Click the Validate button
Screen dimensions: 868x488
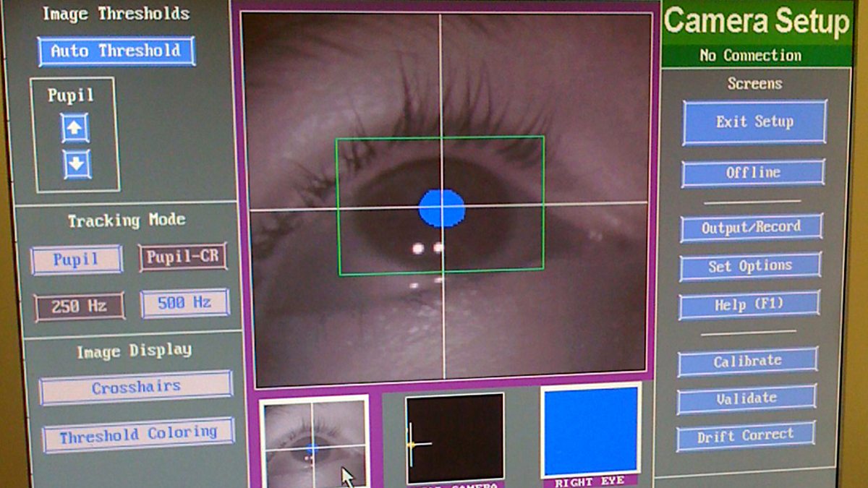point(746,398)
